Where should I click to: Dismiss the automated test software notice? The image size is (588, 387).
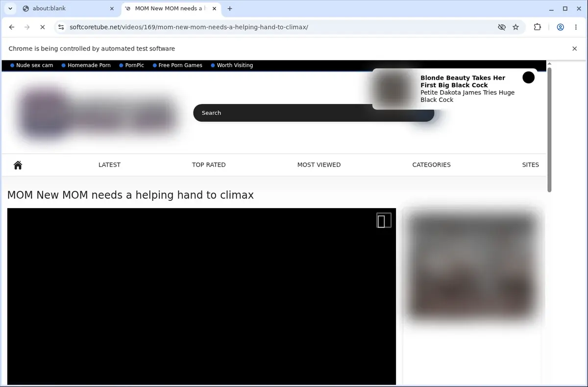[x=574, y=48]
